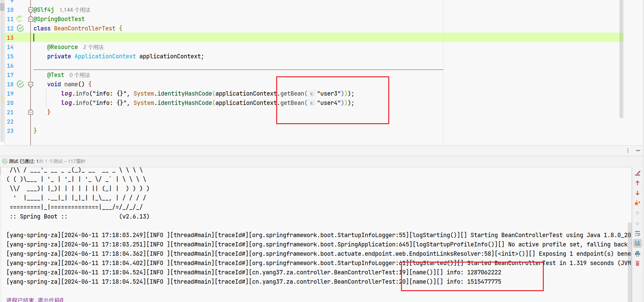Clear console with the trash icon
The height and width of the screenshot is (302, 644).
pos(637,264)
